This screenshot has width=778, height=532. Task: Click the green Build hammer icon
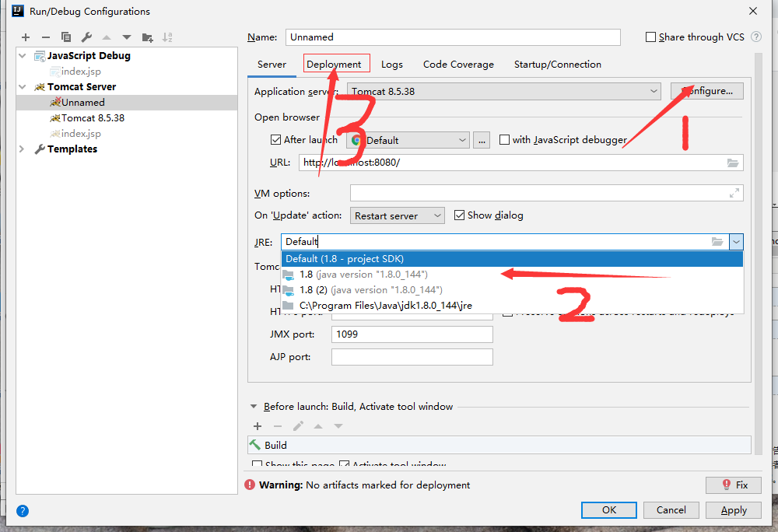coord(255,445)
